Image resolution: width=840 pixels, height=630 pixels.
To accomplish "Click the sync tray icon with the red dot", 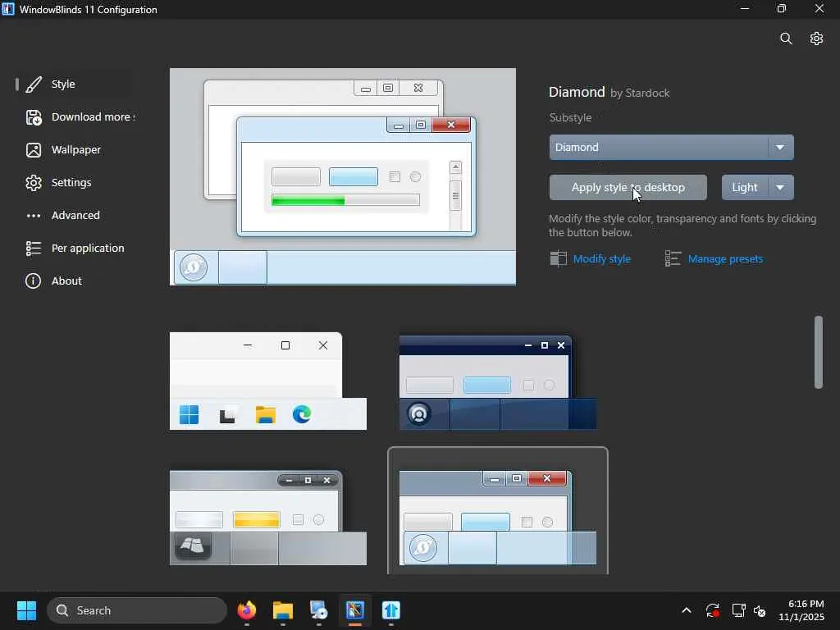I will (x=713, y=610).
